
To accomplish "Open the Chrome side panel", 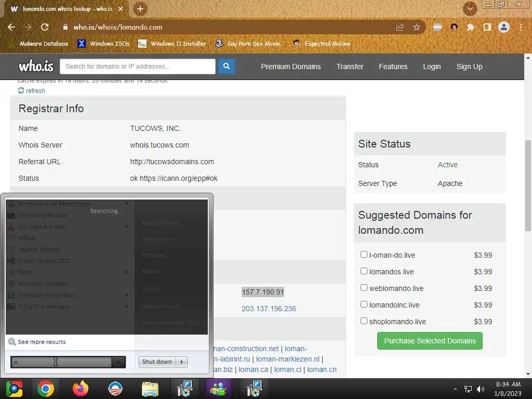I will tap(487, 27).
